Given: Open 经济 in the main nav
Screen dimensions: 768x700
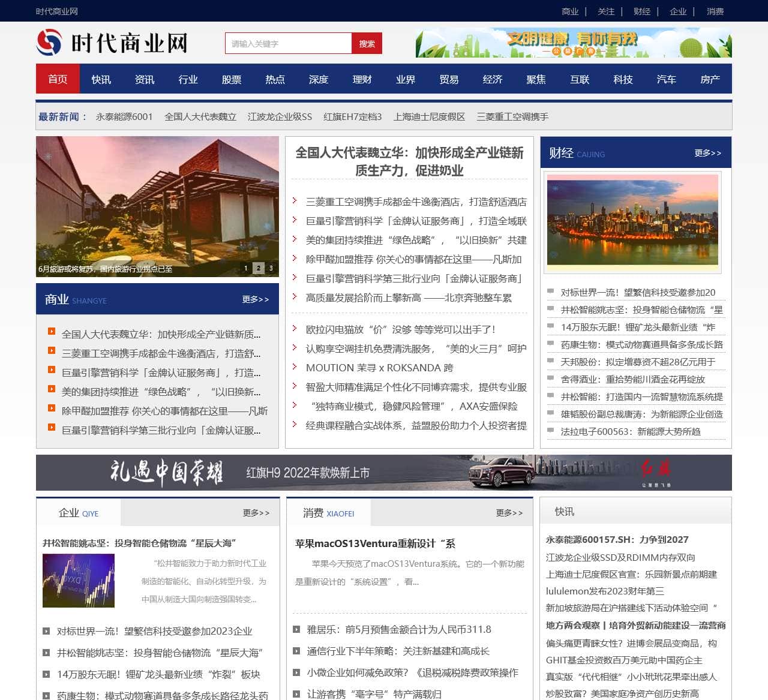Looking at the screenshot, I should 493,79.
